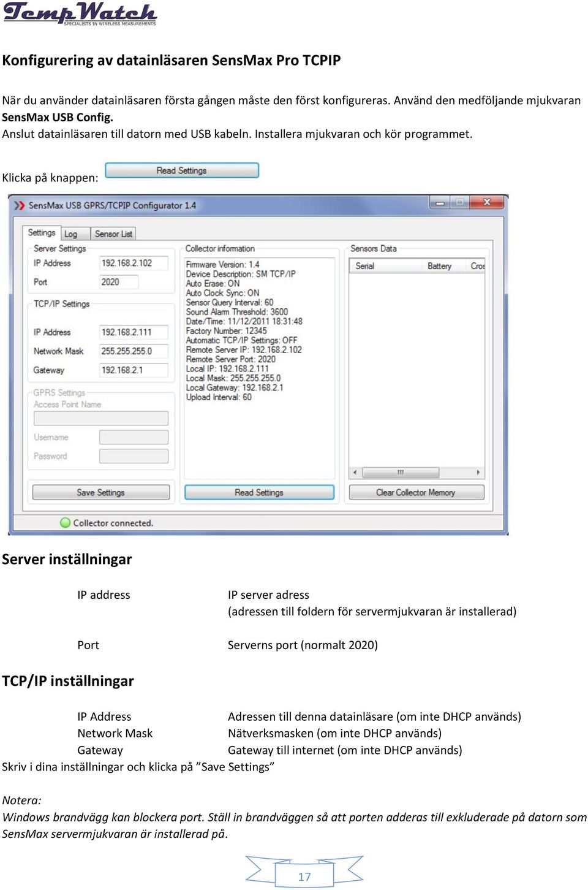Click the text "Sound Alarm Threshold: 3600"
Image resolution: width=588 pixels, height=890 pixels.
pos(237,312)
